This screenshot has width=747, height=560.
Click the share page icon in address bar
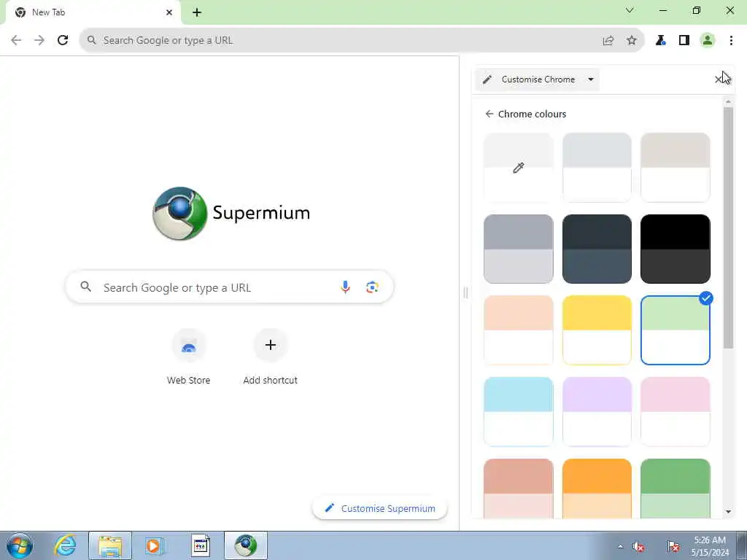pyautogui.click(x=608, y=41)
